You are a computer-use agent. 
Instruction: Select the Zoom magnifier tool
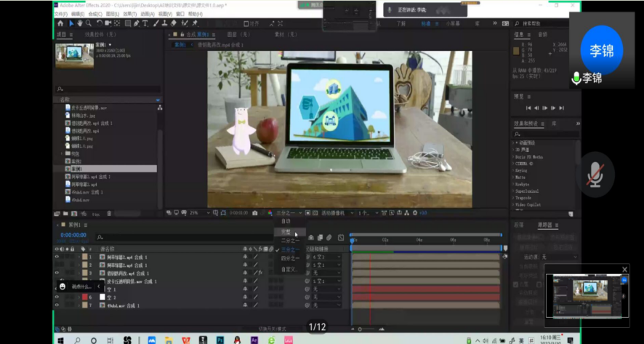pos(88,23)
